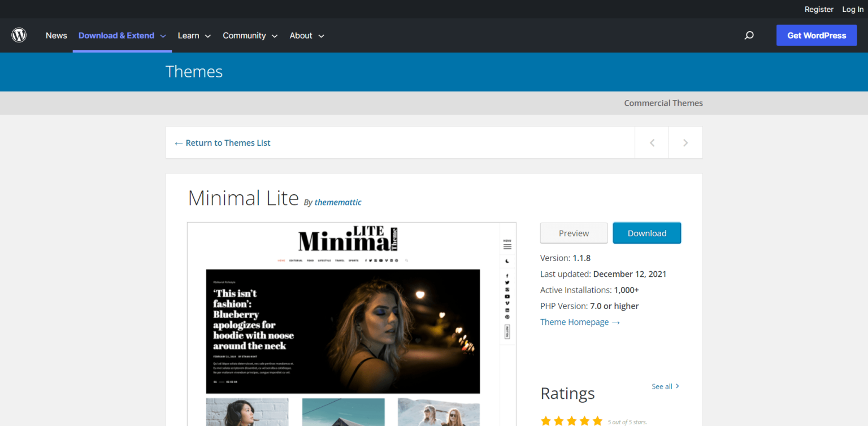Image resolution: width=868 pixels, height=426 pixels.
Task: Open the Commercial Themes link
Action: click(x=663, y=103)
